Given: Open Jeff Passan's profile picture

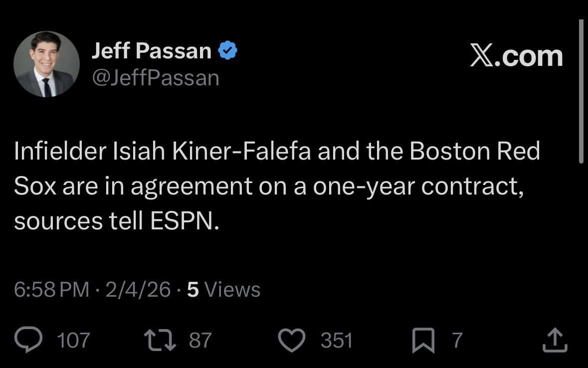Looking at the screenshot, I should [x=46, y=64].
